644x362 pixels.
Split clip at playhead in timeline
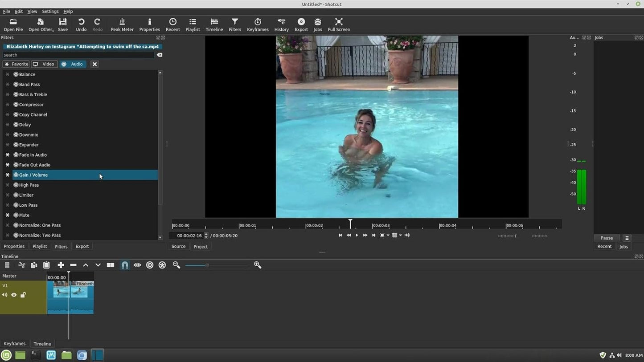point(111,265)
